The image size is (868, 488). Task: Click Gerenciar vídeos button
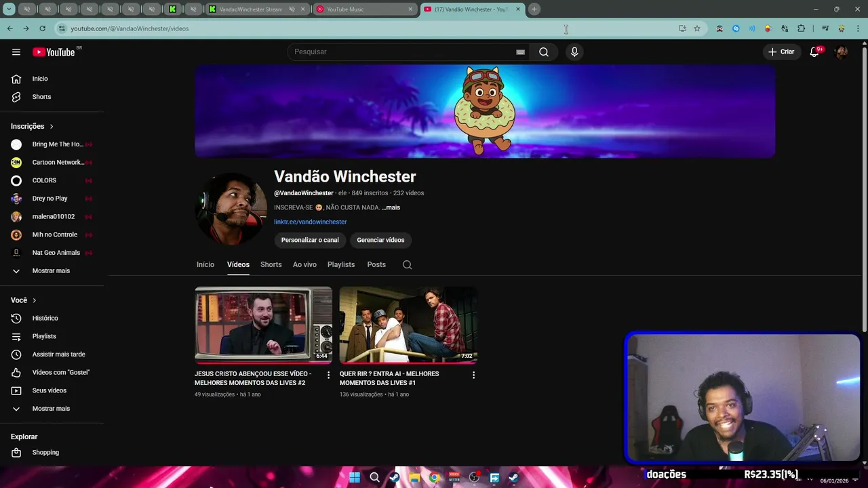coord(380,240)
